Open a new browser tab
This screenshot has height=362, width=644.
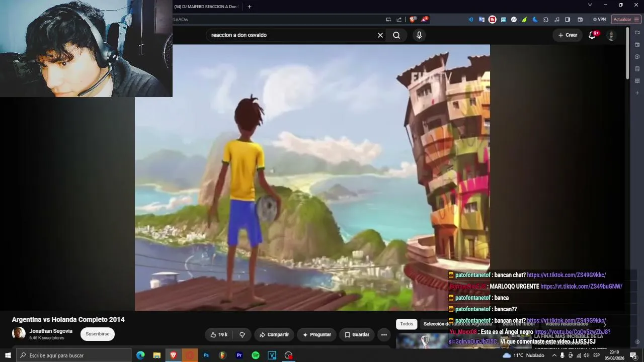coord(249,7)
